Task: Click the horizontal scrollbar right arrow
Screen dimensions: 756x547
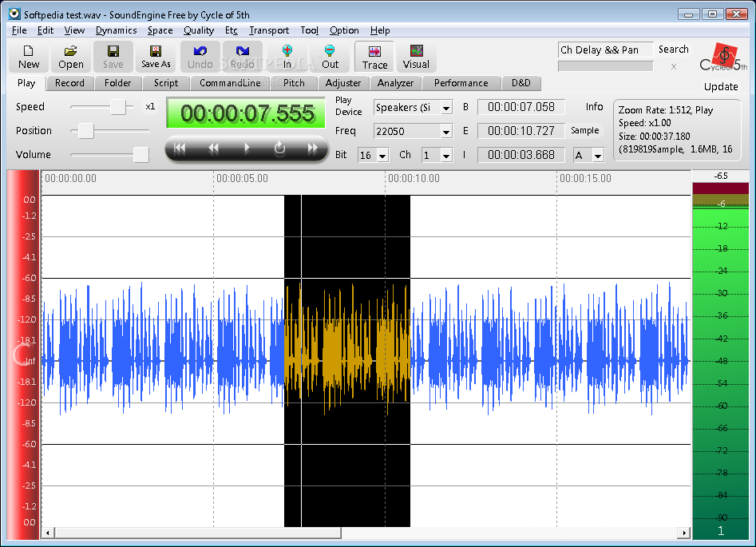Action: (x=683, y=533)
